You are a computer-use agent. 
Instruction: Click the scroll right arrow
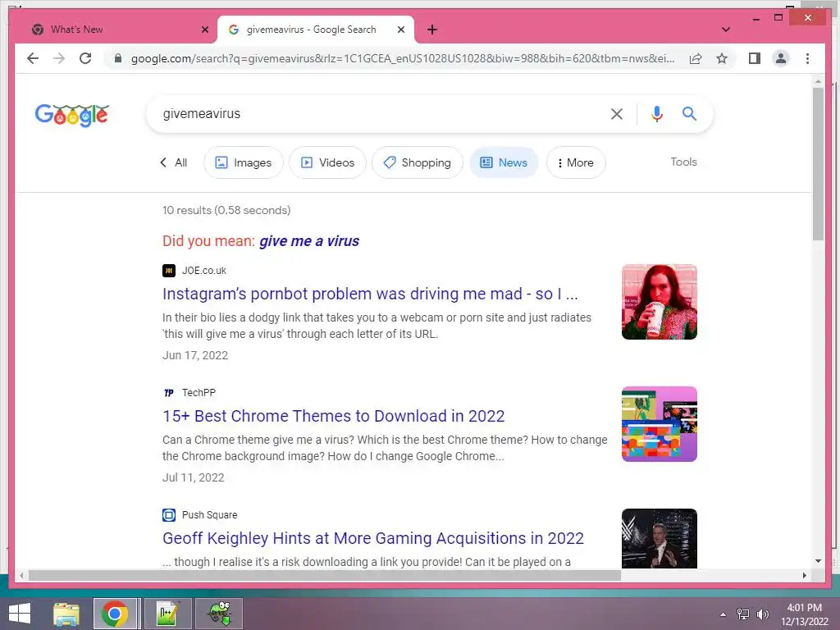point(804,575)
